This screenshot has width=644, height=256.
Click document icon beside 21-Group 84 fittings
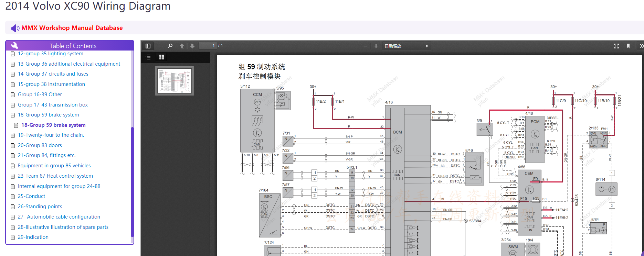[13, 156]
